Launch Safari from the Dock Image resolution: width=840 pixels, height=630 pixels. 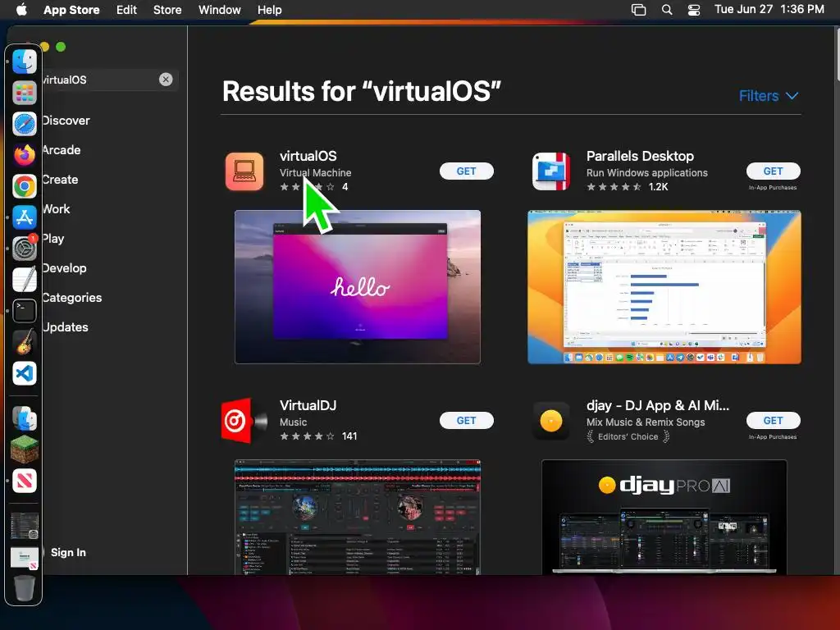click(25, 125)
